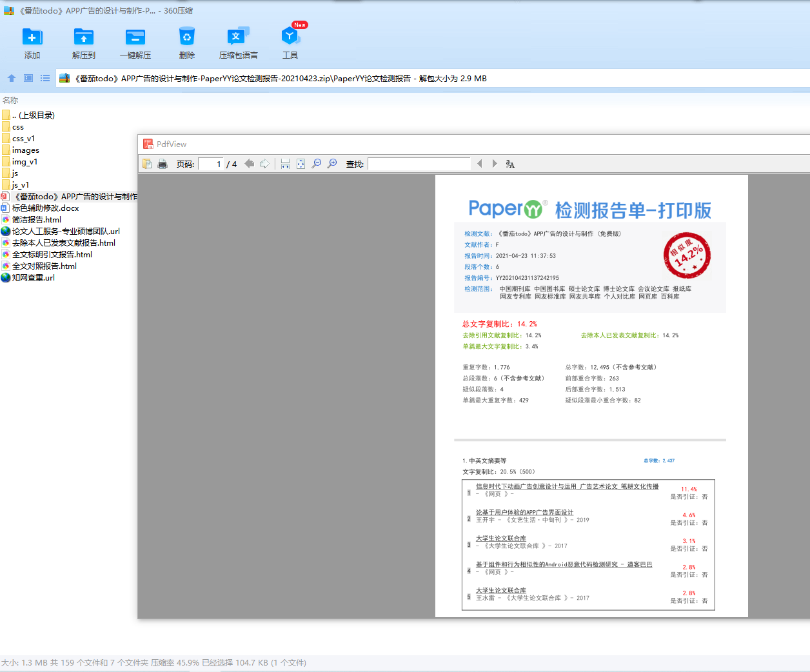This screenshot has height=672, width=810.
Task: Click the fit width icon in PdfView
Action: (285, 164)
